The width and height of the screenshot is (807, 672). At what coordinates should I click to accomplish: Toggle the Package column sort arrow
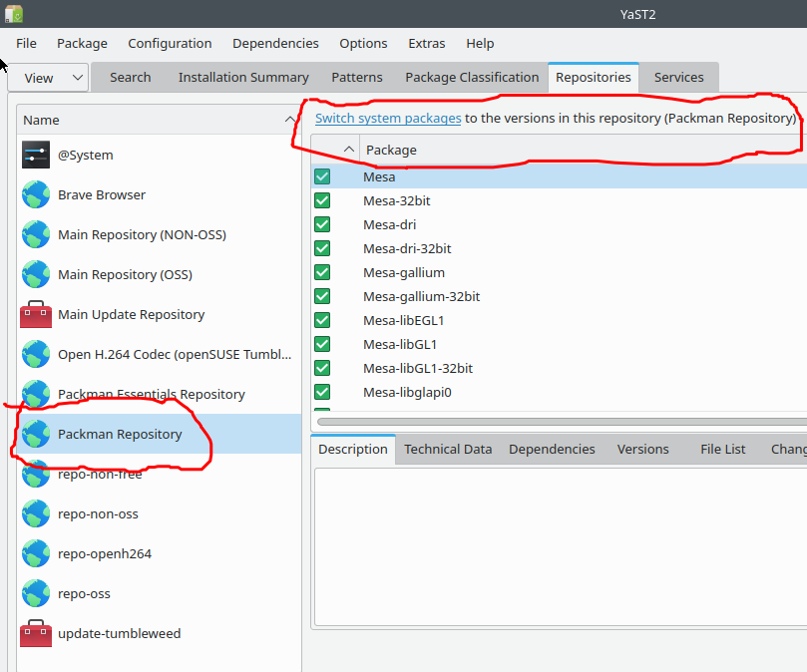[347, 148]
